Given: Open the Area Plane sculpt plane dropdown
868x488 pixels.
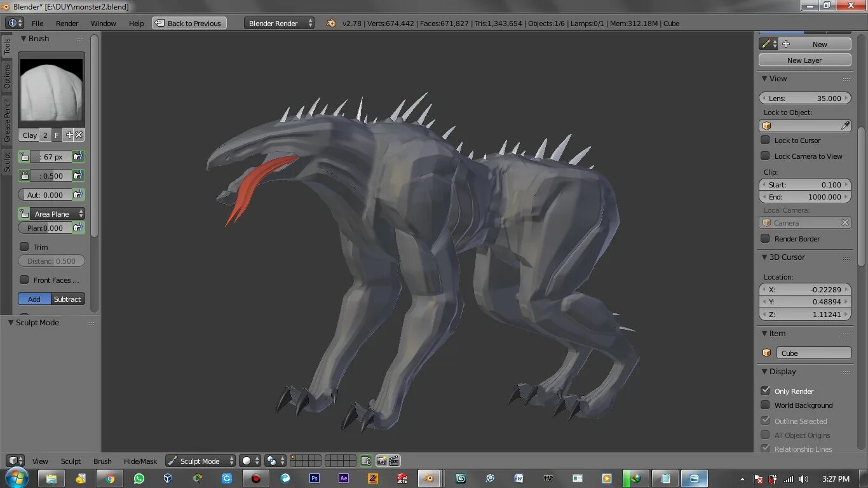Looking at the screenshot, I should [57, 214].
